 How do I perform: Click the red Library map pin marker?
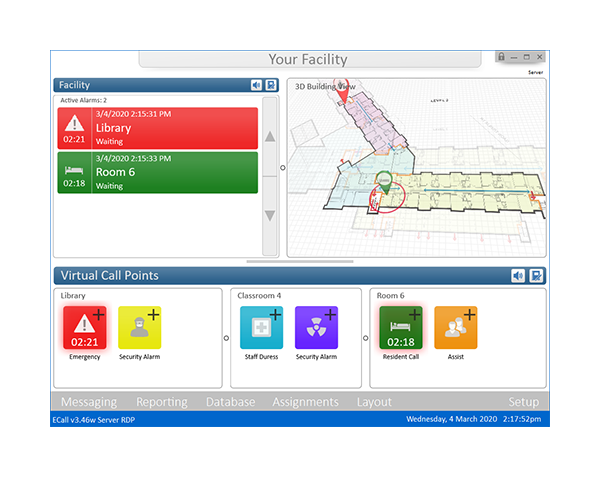342,91
